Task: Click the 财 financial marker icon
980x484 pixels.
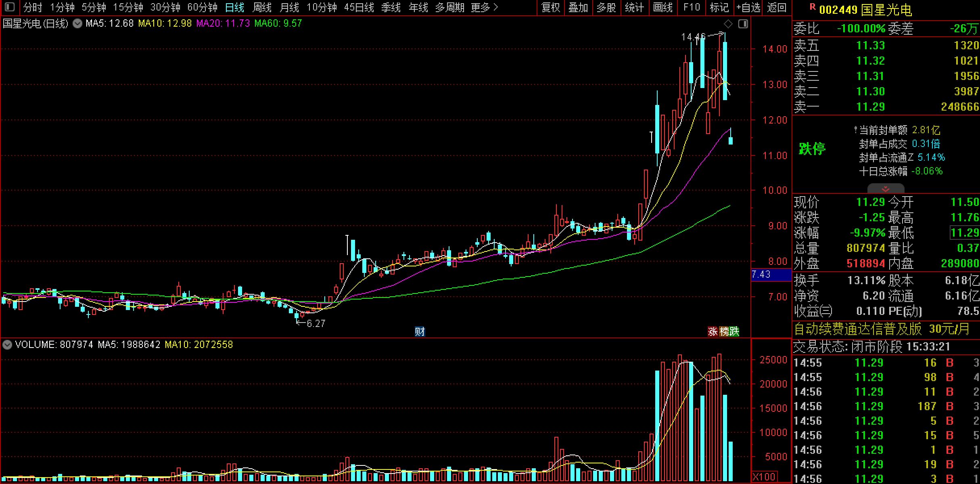Action: [420, 331]
